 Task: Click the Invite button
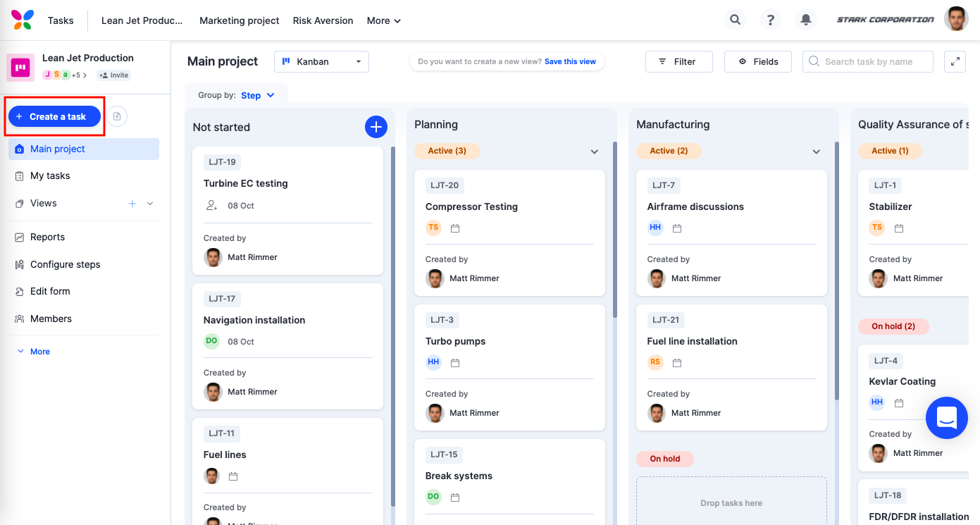(114, 75)
